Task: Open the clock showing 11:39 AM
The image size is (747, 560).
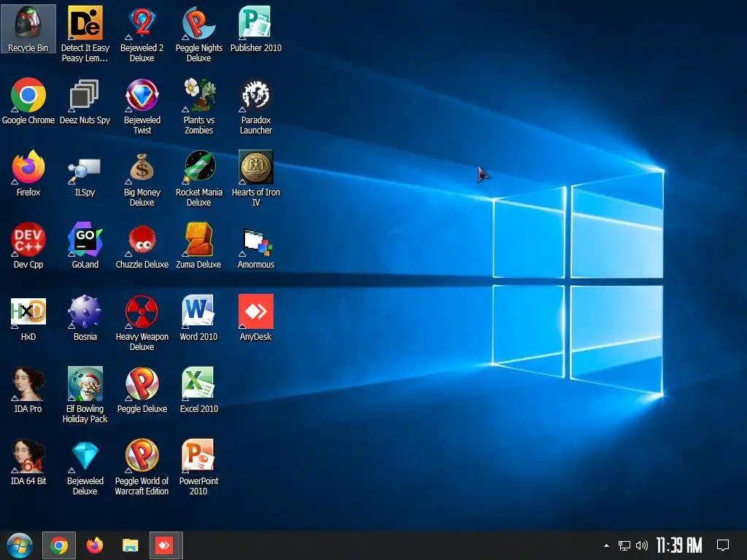Action: (x=679, y=545)
